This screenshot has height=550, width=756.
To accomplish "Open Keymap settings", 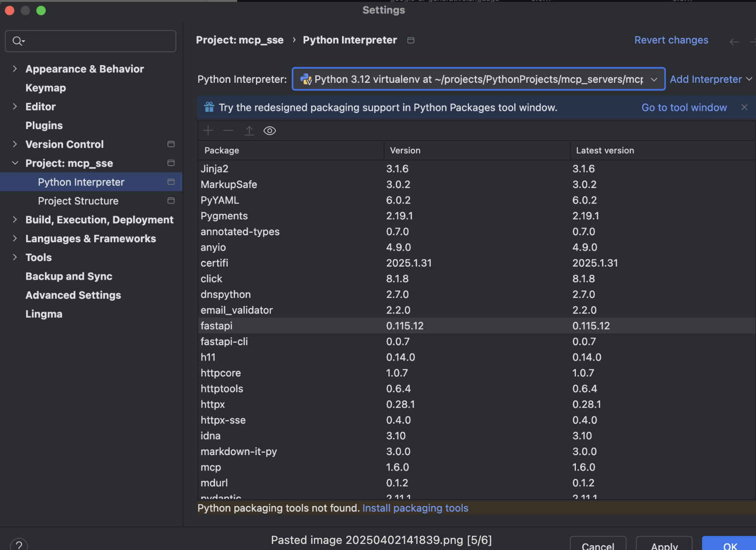I will tap(45, 88).
